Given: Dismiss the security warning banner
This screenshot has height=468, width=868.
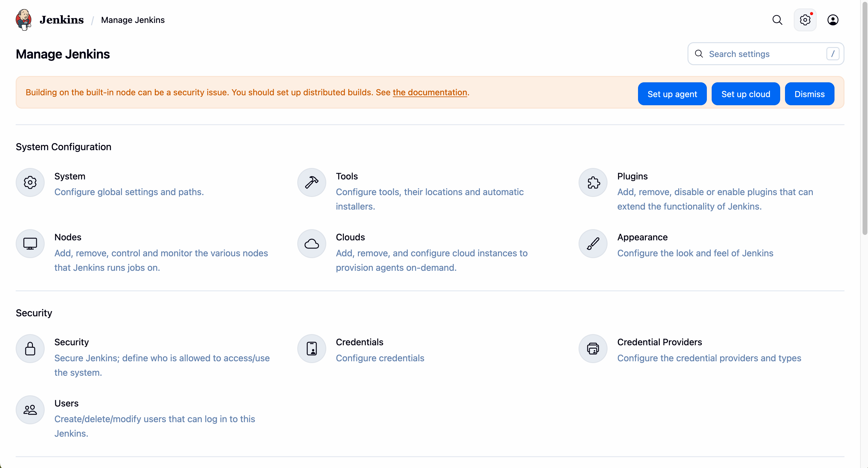Looking at the screenshot, I should click(809, 94).
